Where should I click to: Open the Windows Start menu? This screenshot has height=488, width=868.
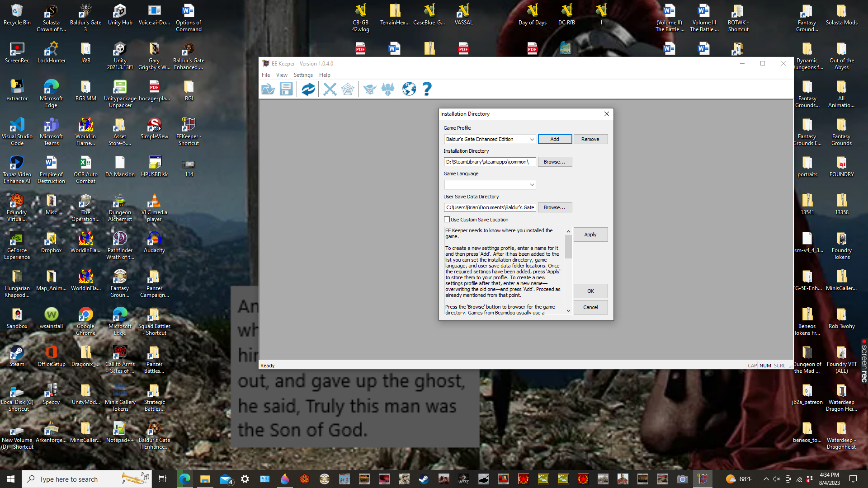pyautogui.click(x=11, y=479)
